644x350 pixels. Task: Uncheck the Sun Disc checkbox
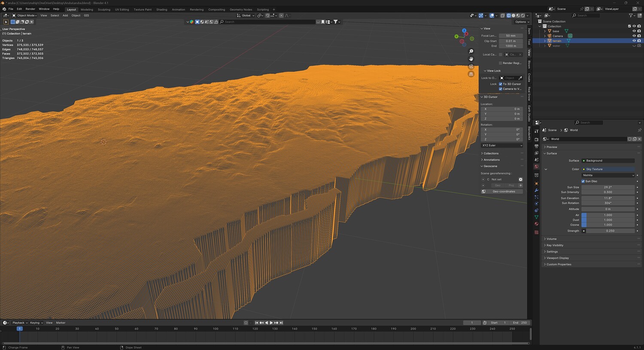pos(583,181)
